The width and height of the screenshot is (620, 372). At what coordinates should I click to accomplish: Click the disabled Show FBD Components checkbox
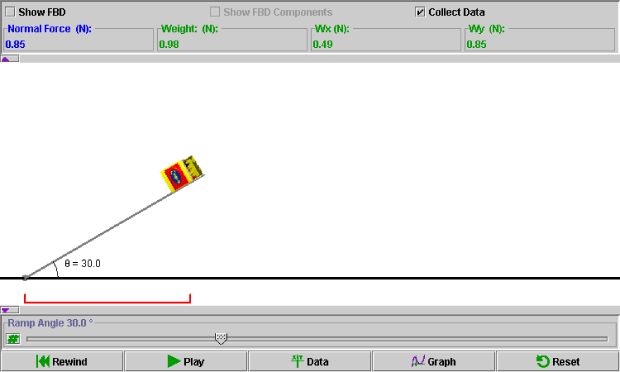pos(215,12)
